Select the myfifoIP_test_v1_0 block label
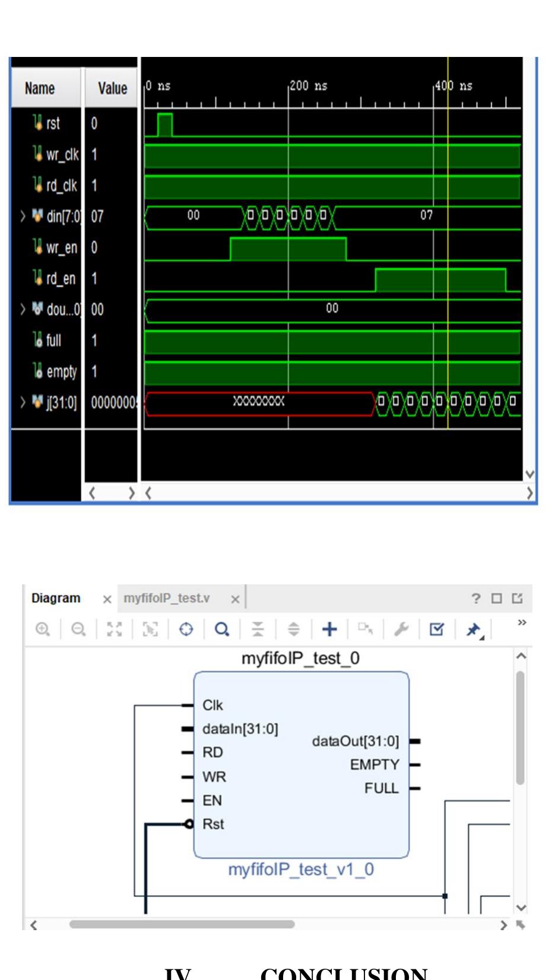This screenshot has height=980, width=555. point(301,870)
